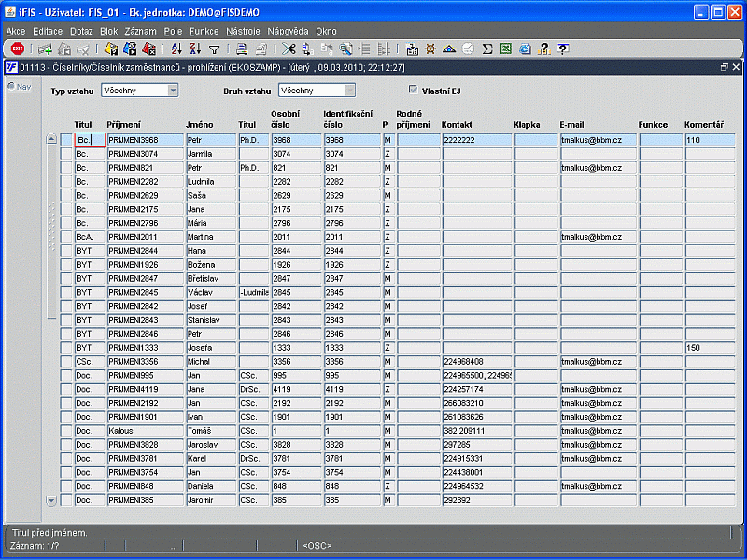The width and height of the screenshot is (747, 560).
Task: Sort descending with the Z-A icon
Action: coord(195,49)
